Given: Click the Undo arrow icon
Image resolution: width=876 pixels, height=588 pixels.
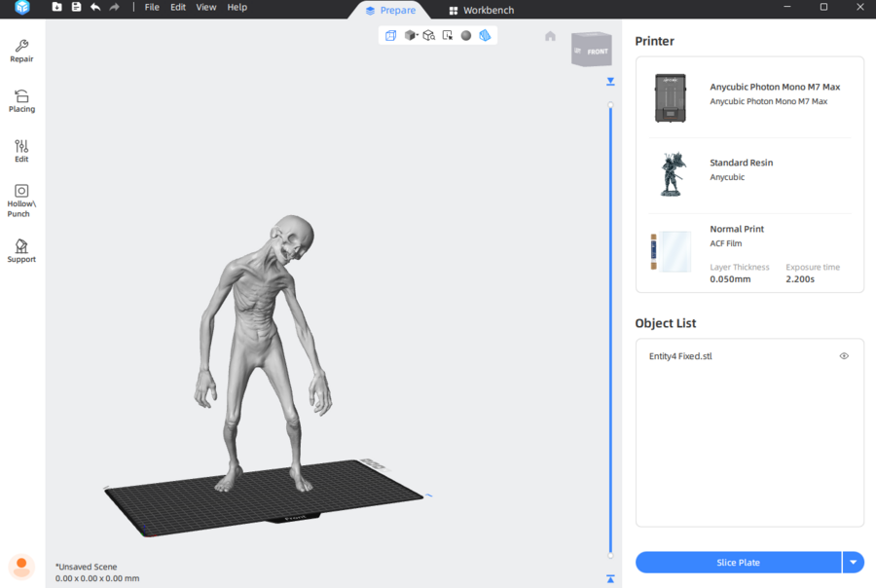Looking at the screenshot, I should tap(94, 7).
